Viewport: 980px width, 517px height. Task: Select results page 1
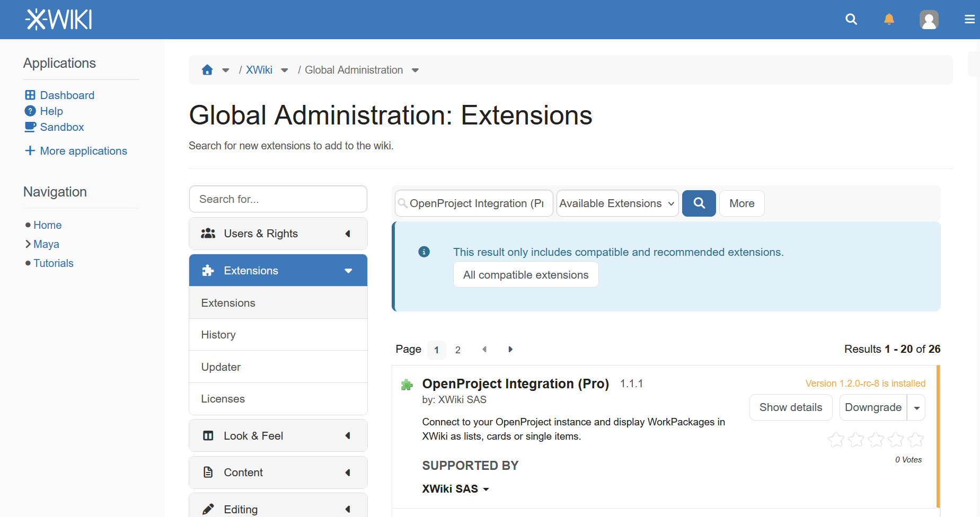point(437,350)
